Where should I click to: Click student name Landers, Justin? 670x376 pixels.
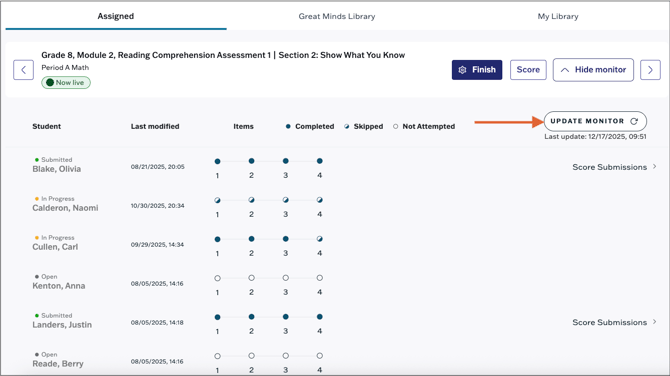[62, 325]
